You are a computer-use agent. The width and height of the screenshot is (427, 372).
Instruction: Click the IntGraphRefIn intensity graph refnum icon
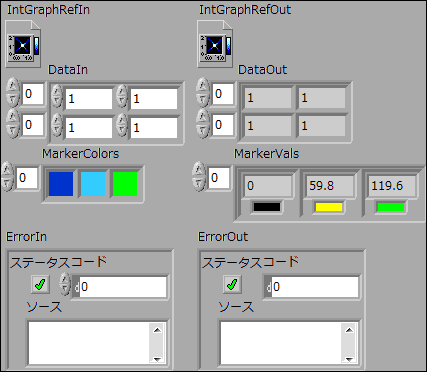(23, 44)
